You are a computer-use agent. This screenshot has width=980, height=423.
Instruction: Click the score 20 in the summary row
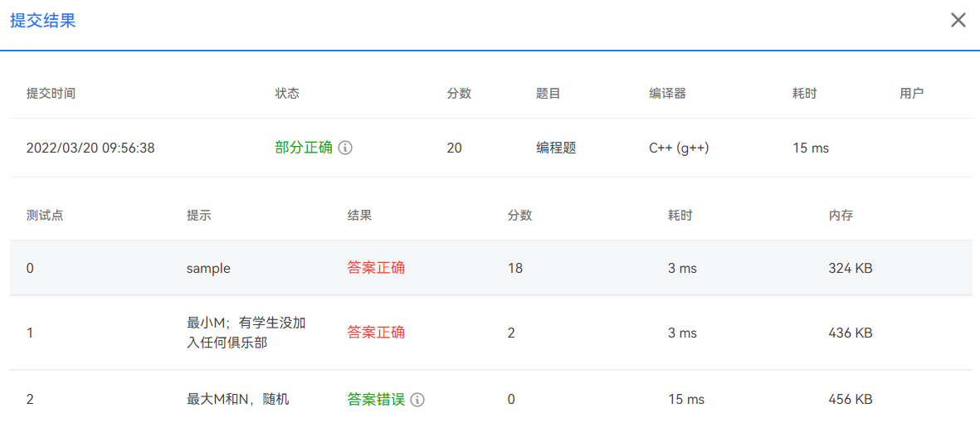(455, 148)
